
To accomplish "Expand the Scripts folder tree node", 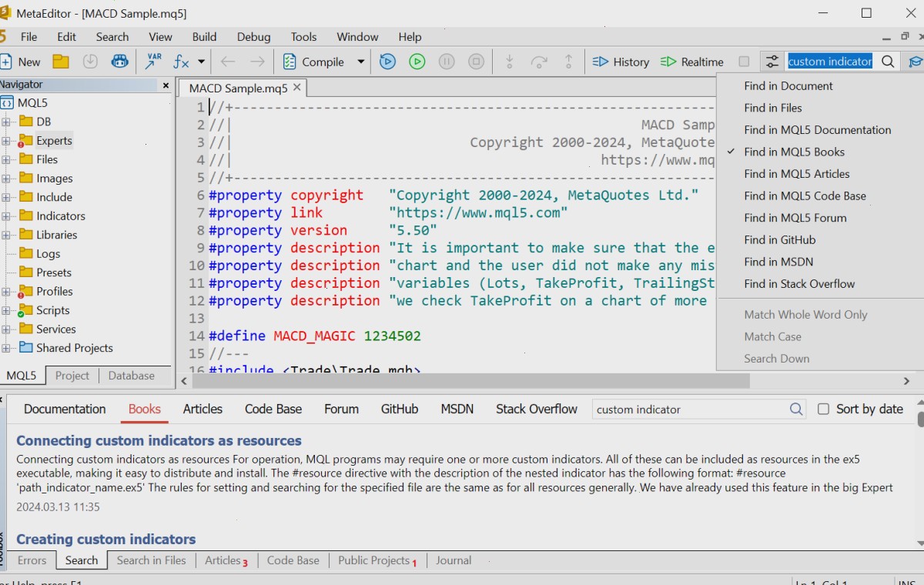I will [6, 310].
